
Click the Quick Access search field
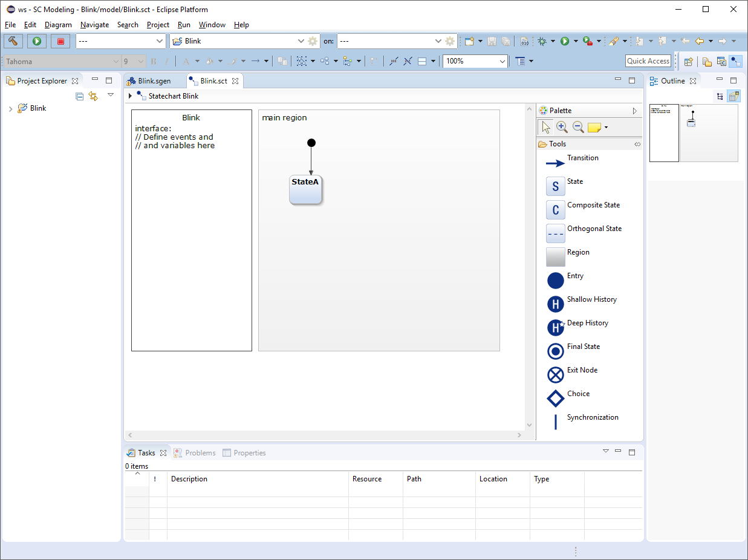[x=648, y=61]
